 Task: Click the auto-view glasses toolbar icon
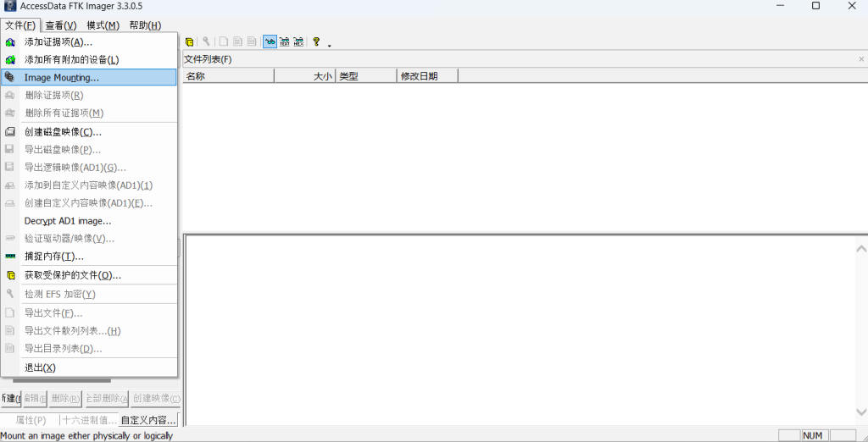pyautogui.click(x=270, y=41)
